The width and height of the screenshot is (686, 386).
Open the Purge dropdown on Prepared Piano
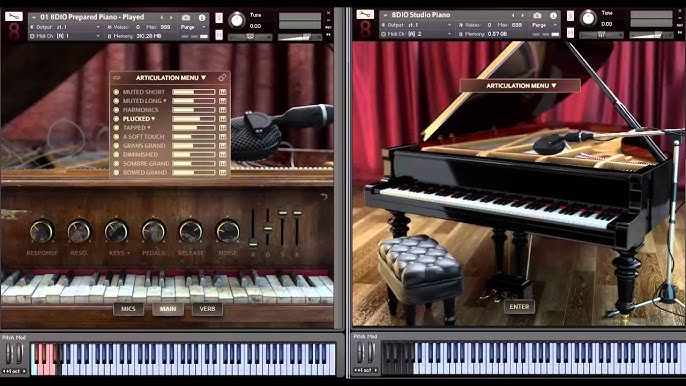pos(193,27)
